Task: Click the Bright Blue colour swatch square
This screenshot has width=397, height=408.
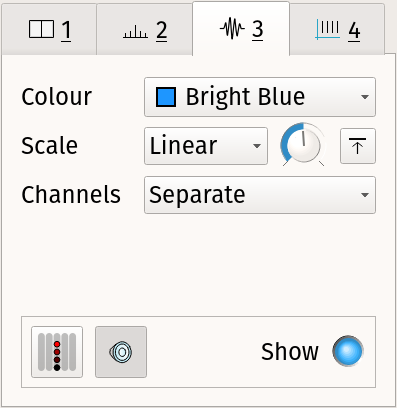Action: click(166, 97)
